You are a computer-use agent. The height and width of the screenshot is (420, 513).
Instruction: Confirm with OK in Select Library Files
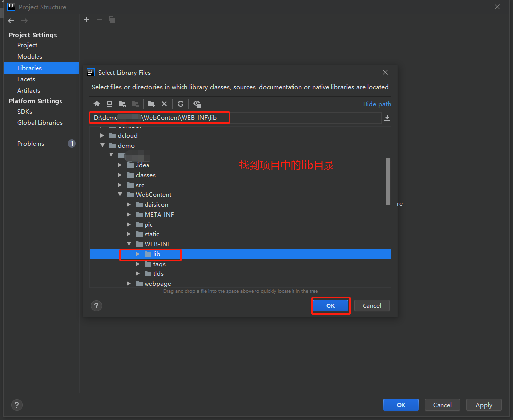point(330,306)
